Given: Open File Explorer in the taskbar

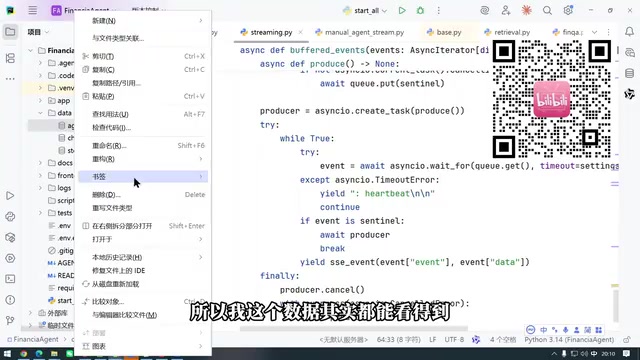Looking at the screenshot, I should pyautogui.click(x=54, y=354).
